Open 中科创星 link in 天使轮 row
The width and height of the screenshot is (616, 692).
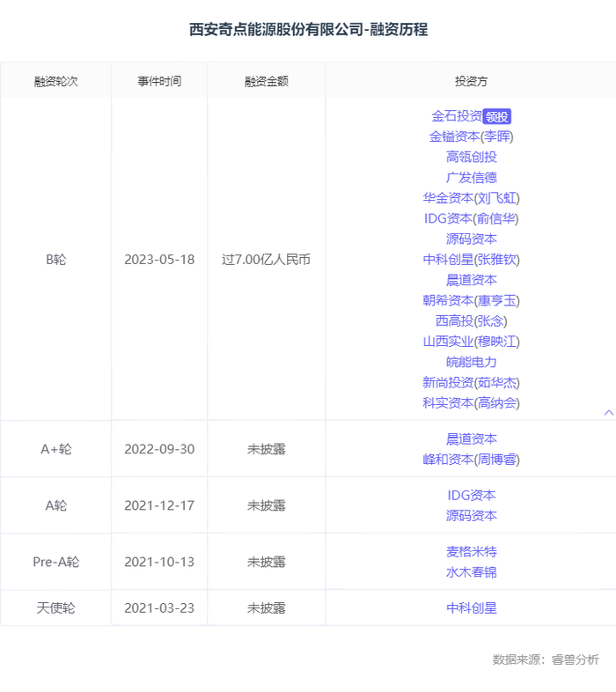[472, 608]
